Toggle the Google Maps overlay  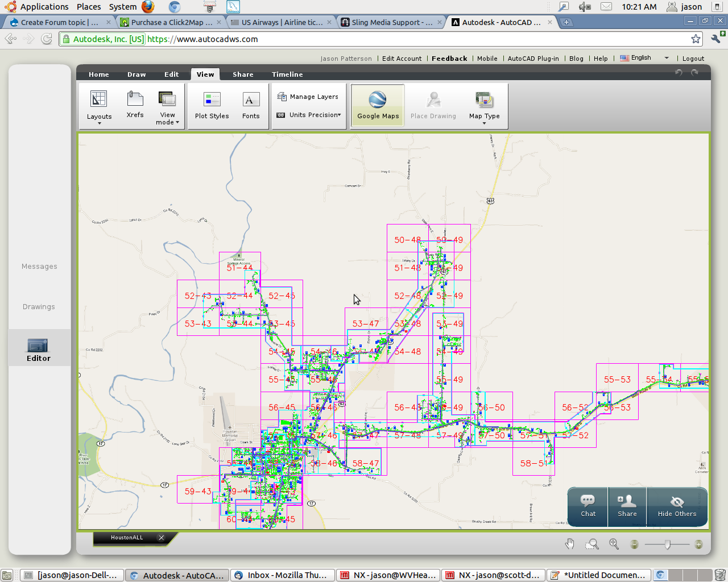(378, 106)
